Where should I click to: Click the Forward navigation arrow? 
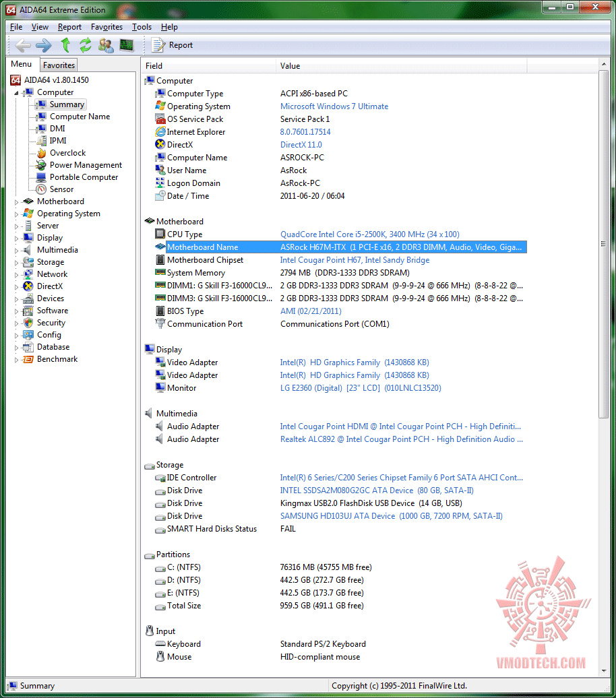click(43, 45)
